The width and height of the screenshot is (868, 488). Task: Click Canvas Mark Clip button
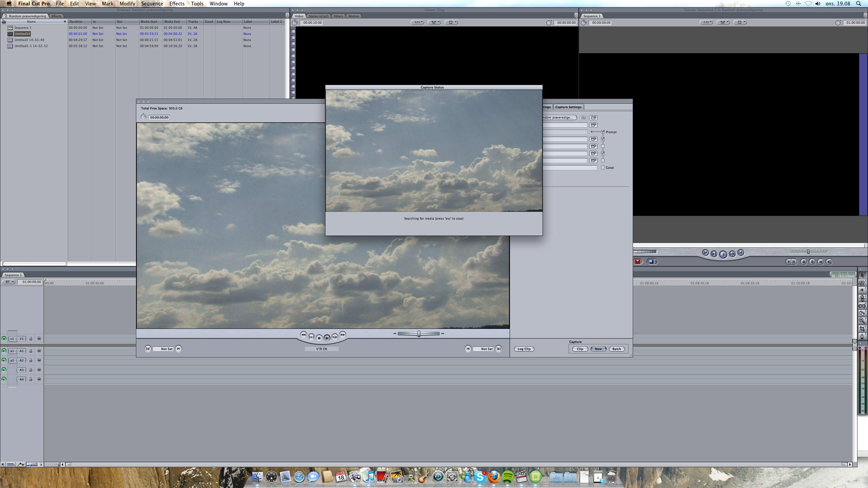(x=821, y=262)
